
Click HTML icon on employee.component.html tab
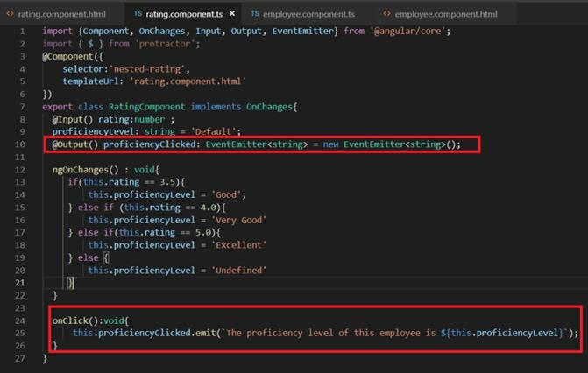pyautogui.click(x=386, y=14)
